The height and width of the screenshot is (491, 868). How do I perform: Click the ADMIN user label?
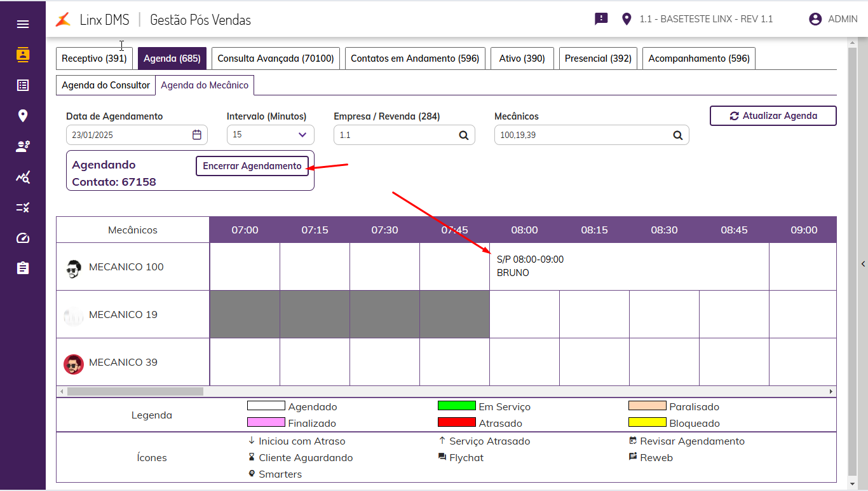coord(843,19)
